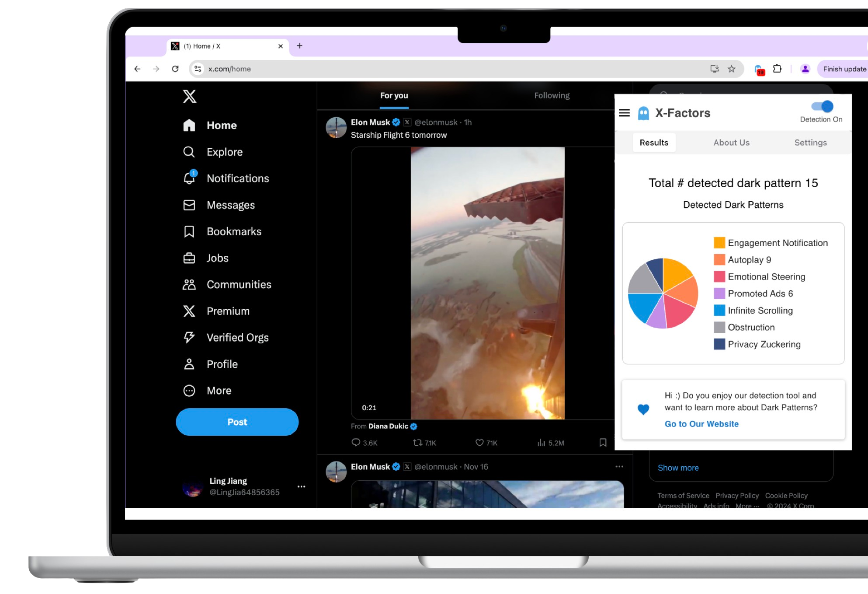Click the X logo above the sidebar
This screenshot has width=868, height=594.
190,97
